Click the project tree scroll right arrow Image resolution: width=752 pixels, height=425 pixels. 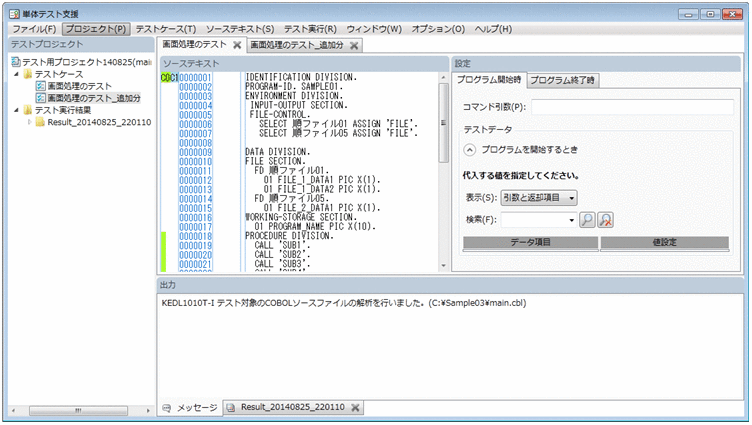click(x=148, y=411)
